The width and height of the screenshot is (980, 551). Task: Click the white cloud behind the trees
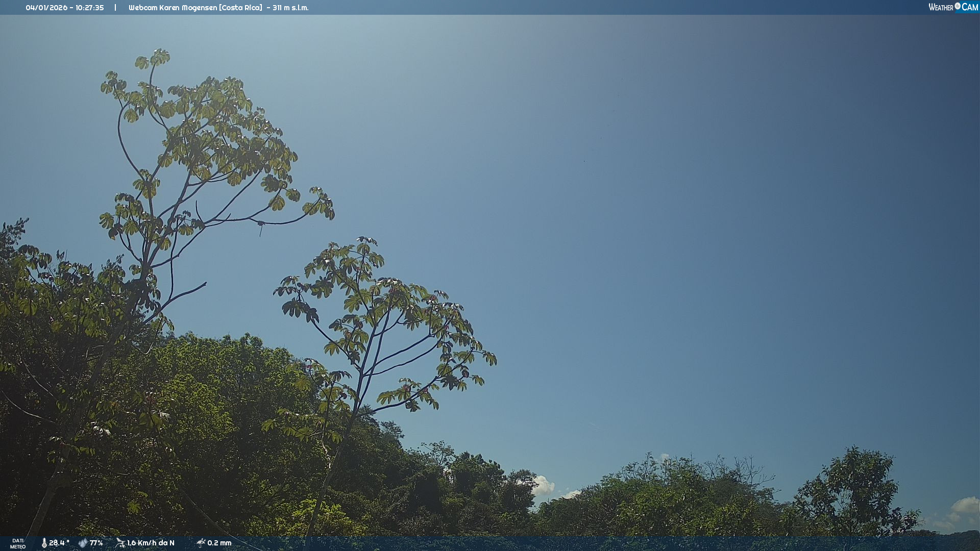tap(543, 485)
